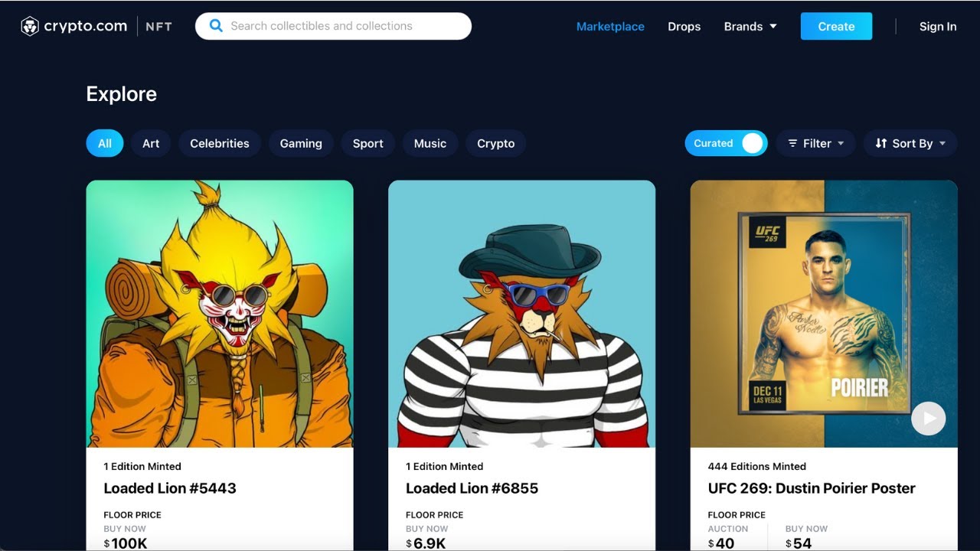Screen dimensions: 980x551
Task: Click the Explore heading
Action: click(121, 94)
